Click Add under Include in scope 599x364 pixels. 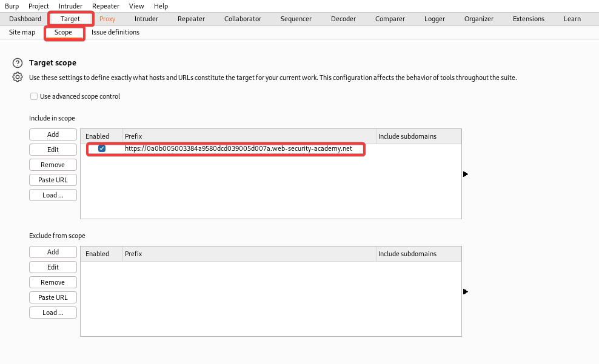[53, 134]
